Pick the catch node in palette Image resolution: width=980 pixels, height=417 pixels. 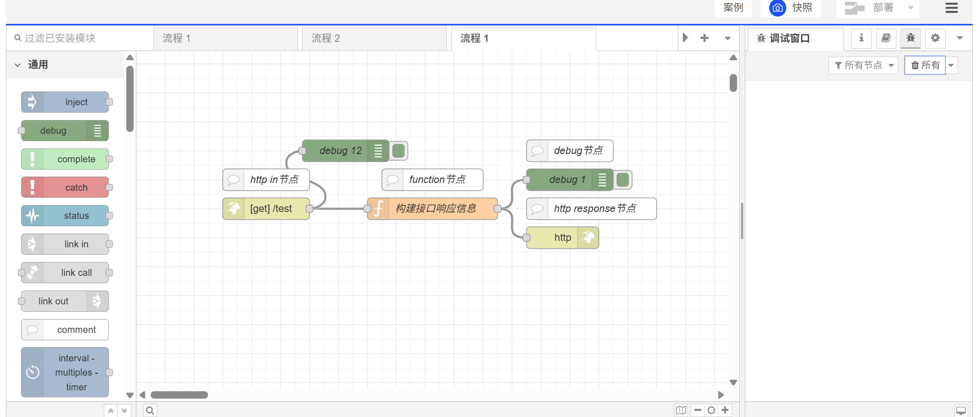65,187
